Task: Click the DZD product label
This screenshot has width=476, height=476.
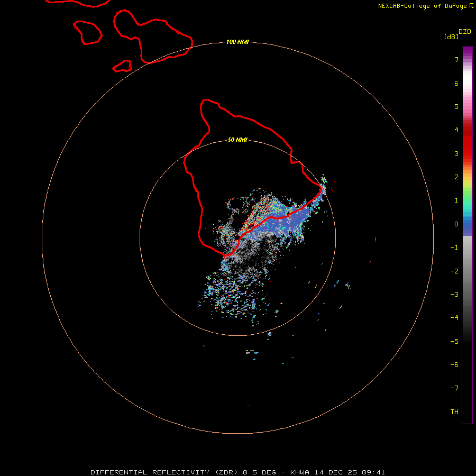Action: coord(465,32)
